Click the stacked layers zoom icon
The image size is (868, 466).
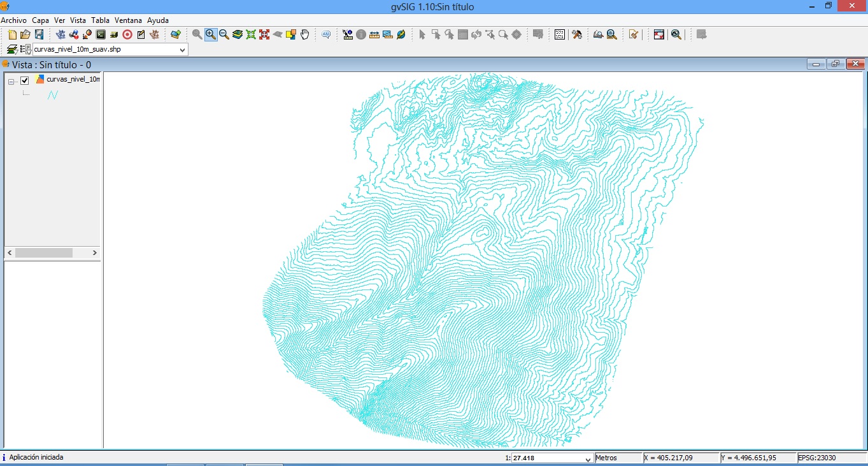(238, 34)
